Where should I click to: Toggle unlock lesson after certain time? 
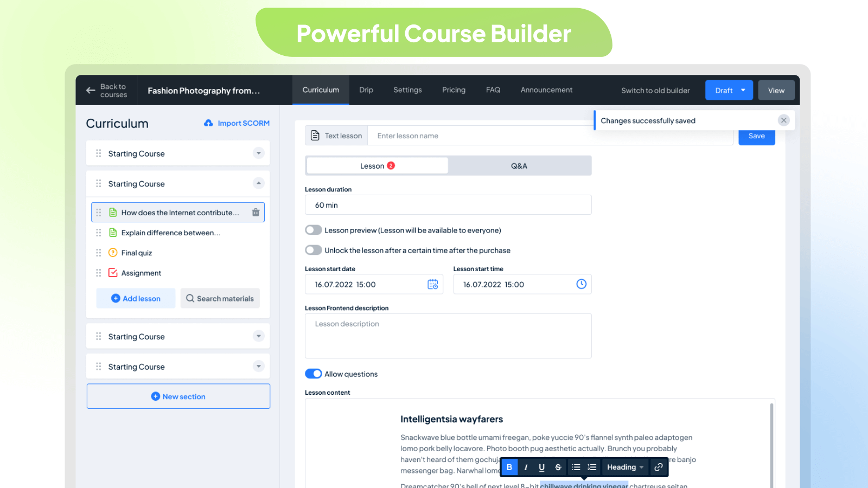coord(314,250)
